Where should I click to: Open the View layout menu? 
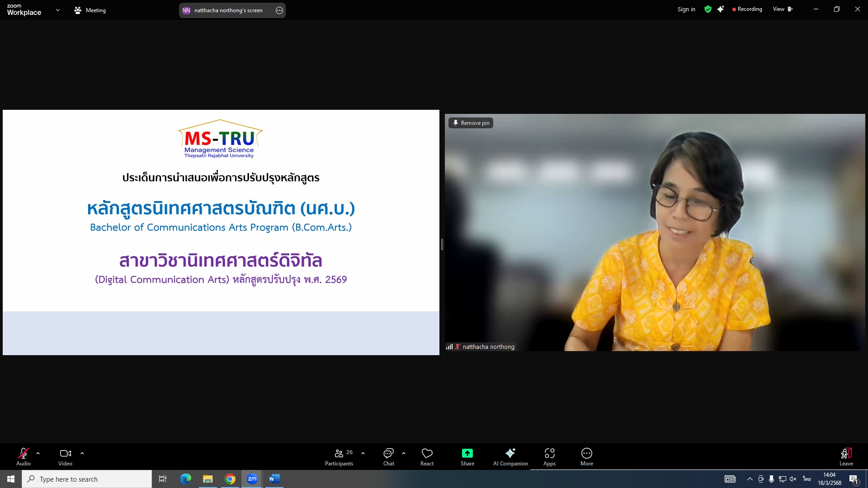pos(782,9)
